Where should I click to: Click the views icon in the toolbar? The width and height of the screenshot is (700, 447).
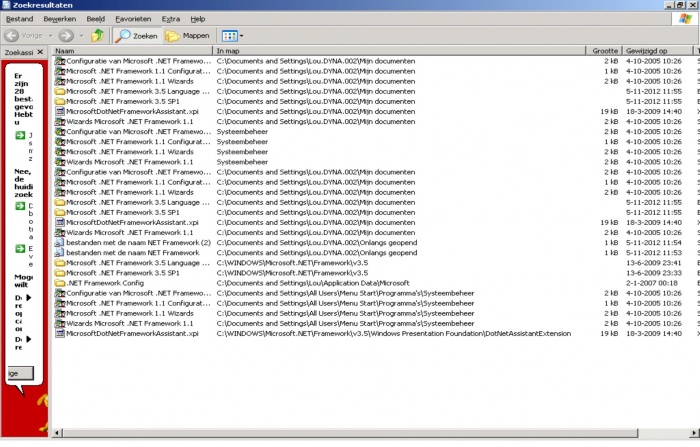(229, 36)
